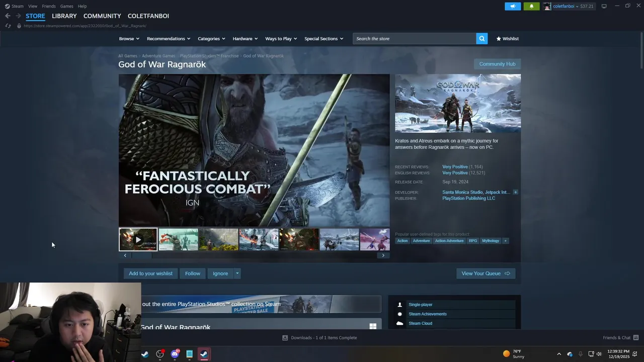Open the COLETFANBOI profile tab
The width and height of the screenshot is (644, 362).
point(148,16)
